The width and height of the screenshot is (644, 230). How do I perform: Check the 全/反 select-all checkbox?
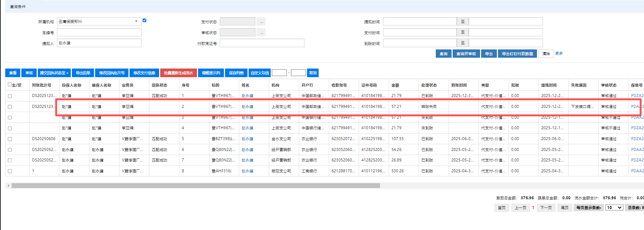click(x=10, y=85)
